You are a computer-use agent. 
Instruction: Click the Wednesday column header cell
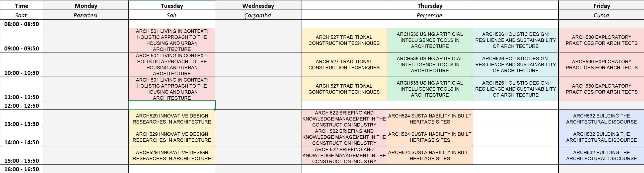coord(258,6)
